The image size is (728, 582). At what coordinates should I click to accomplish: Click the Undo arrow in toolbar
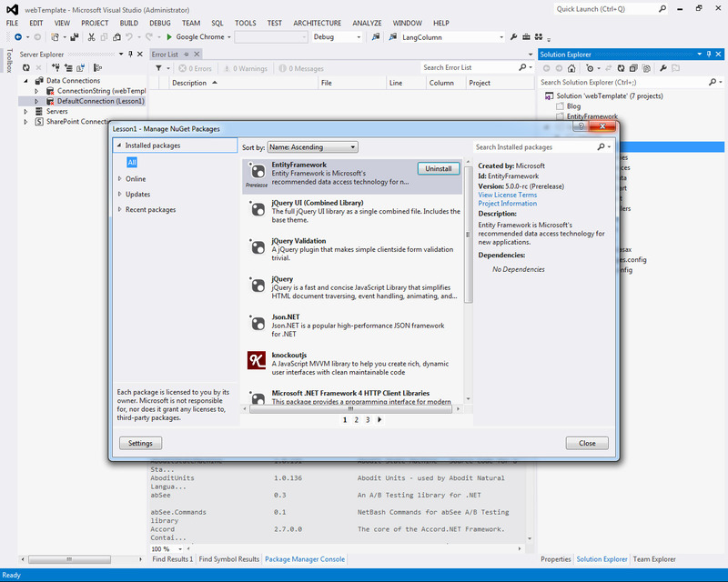129,37
